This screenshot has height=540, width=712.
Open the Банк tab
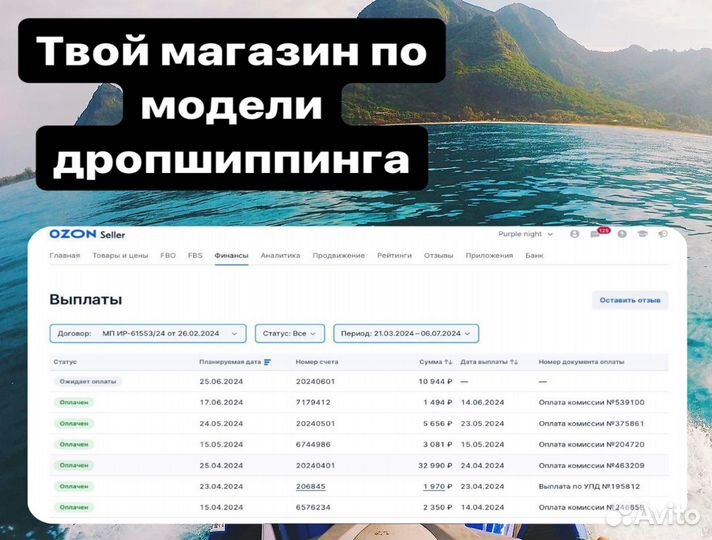pos(534,256)
